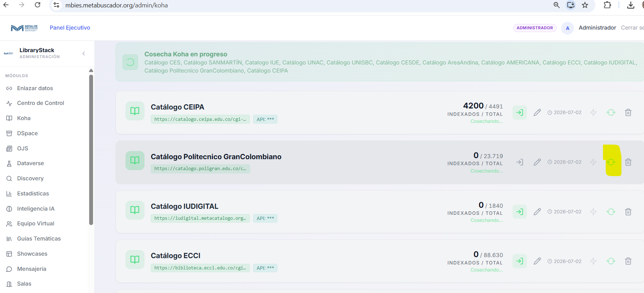Image resolution: width=644 pixels, height=293 pixels.
Task: Open Catálogo Politecnico GranColombiano import icon
Action: pyautogui.click(x=520, y=162)
